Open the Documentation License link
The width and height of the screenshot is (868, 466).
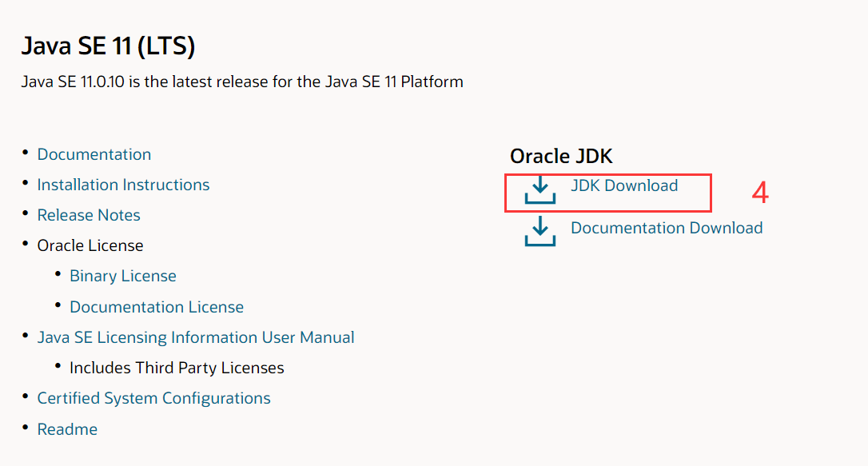click(x=157, y=307)
